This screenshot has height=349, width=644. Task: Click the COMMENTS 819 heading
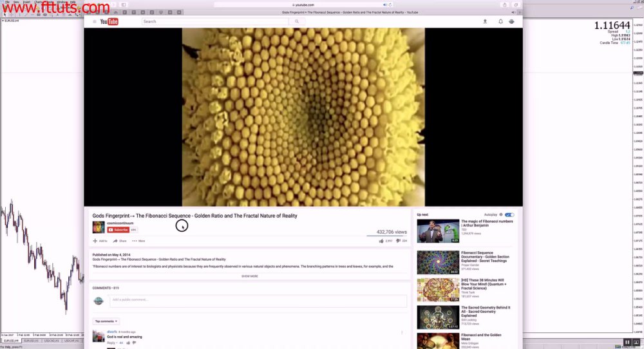tap(106, 288)
